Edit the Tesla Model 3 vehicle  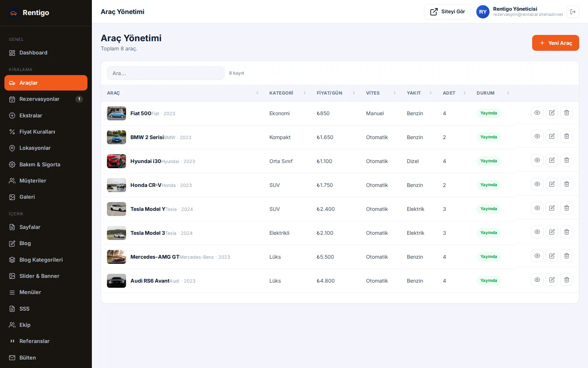pyautogui.click(x=552, y=232)
